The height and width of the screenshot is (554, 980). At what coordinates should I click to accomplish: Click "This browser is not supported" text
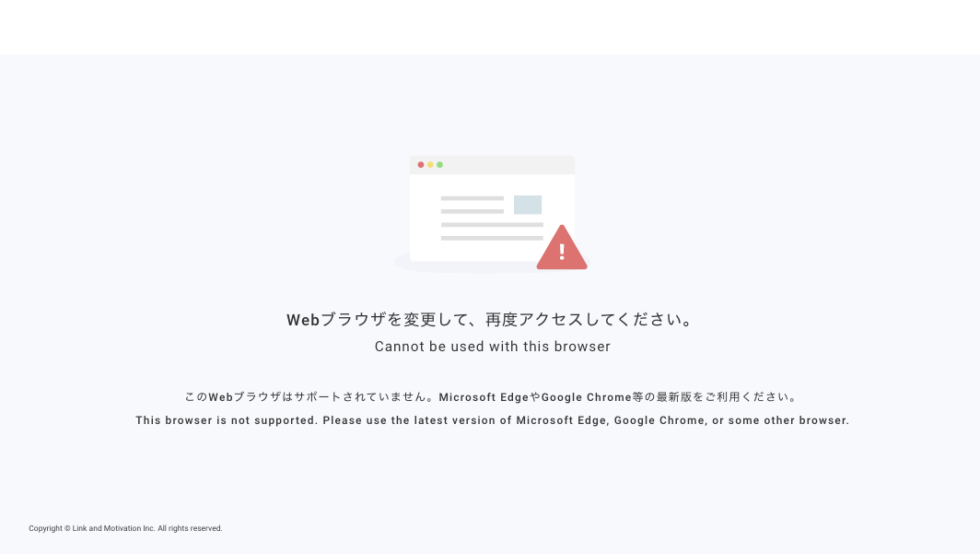[x=225, y=420]
